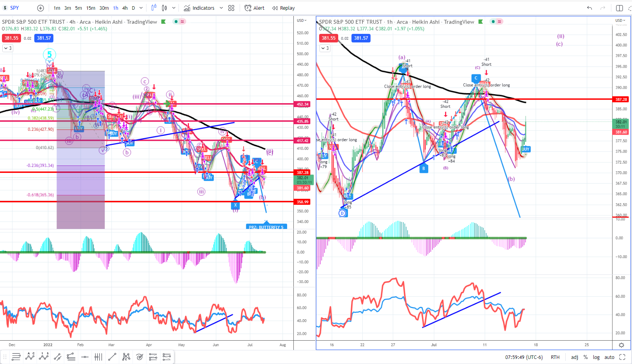Viewport: 632px width, 364px height.
Task: Expand the chart type dropdown arrow
Action: coord(174,8)
